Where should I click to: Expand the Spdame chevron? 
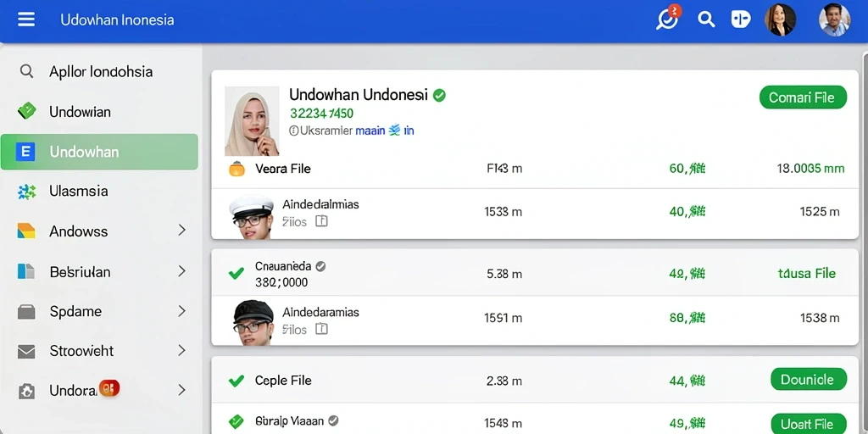pyautogui.click(x=181, y=311)
